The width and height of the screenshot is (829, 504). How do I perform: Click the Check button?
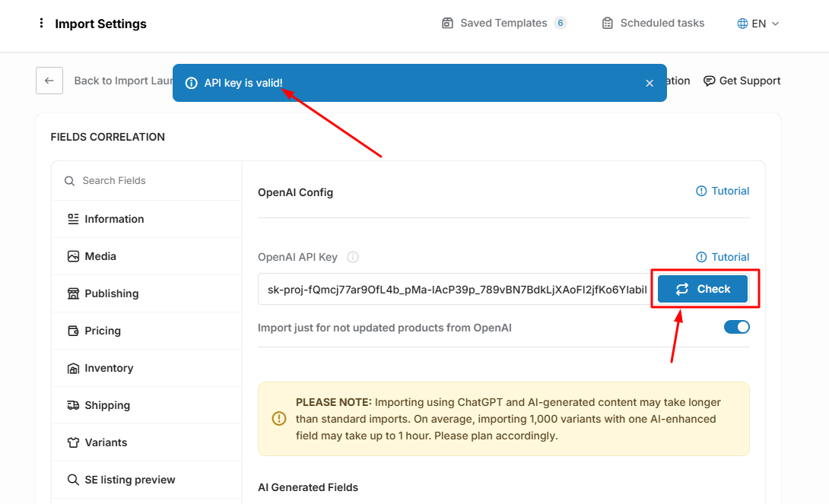[x=703, y=289]
